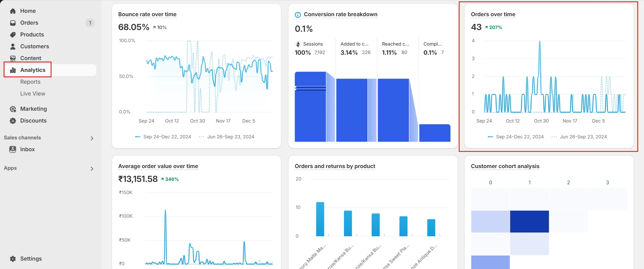Click bounce rate legend Sep 24–Dec 22, 2024
The width and height of the screenshot is (644, 269).
(163, 137)
